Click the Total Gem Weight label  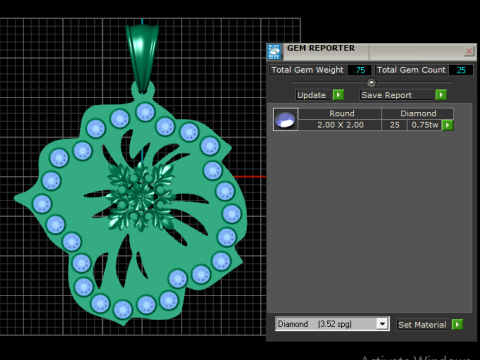pyautogui.click(x=307, y=70)
